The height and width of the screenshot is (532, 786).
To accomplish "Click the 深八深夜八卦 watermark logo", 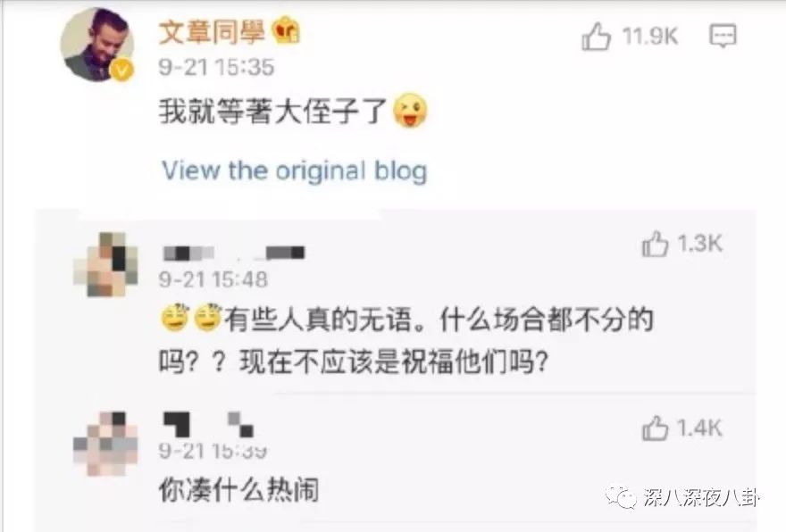I will (x=682, y=496).
